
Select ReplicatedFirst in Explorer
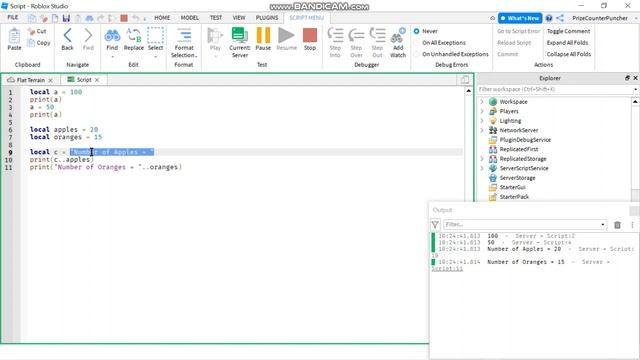click(518, 149)
